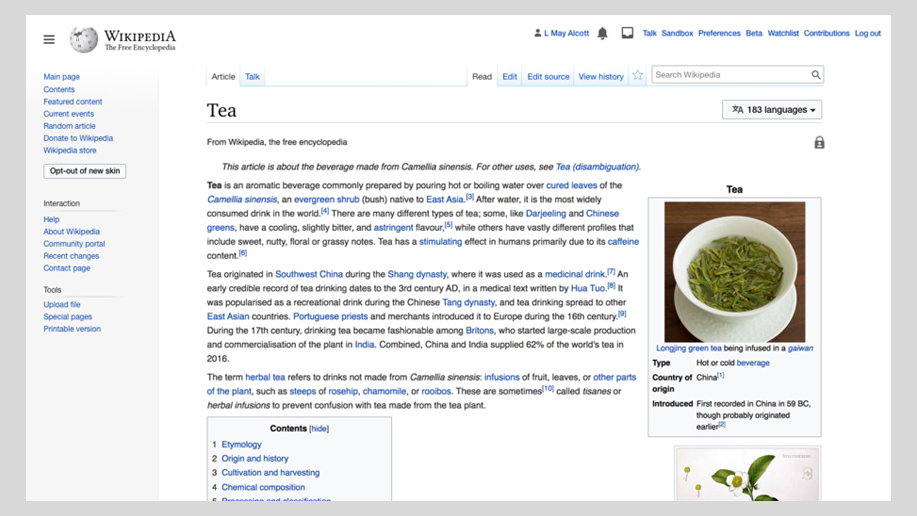Open Preferences
This screenshot has height=516, width=917.
tap(719, 33)
